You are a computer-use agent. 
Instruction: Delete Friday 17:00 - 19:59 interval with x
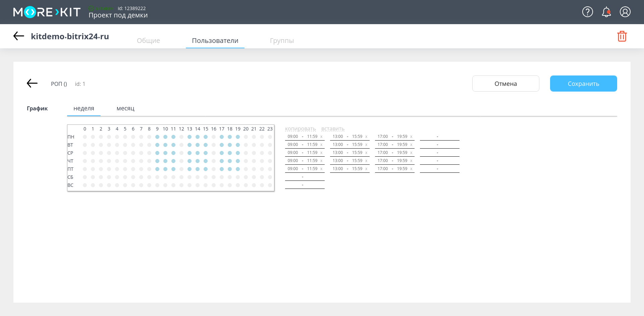click(411, 169)
